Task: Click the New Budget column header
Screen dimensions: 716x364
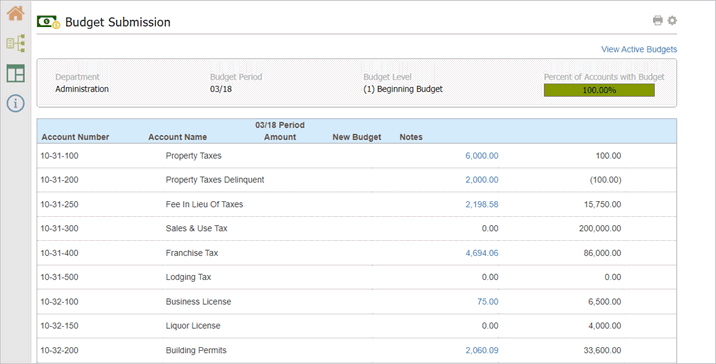Action: (357, 137)
